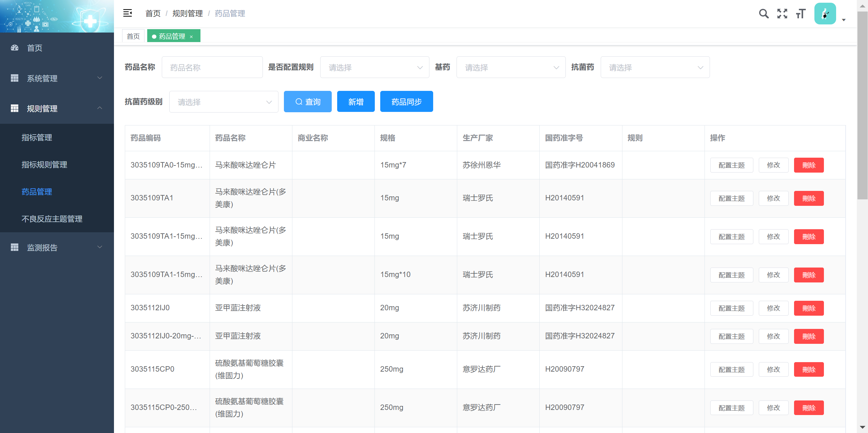The width and height of the screenshot is (868, 433).
Task: Open the 是否配置规则 selection dropdown
Action: [x=374, y=67]
